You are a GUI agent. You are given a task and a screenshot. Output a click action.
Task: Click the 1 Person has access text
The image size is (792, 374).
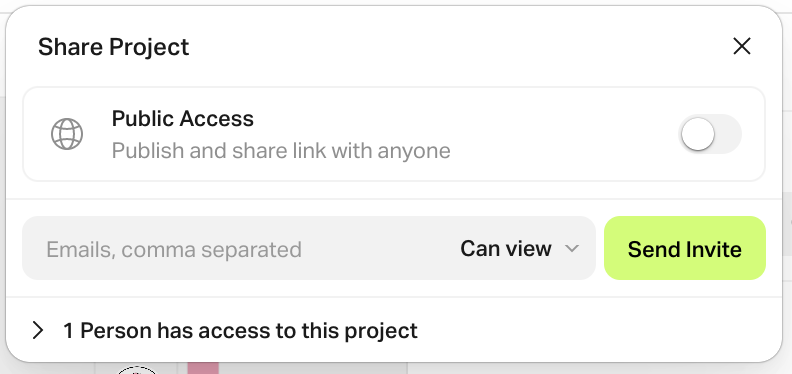240,331
